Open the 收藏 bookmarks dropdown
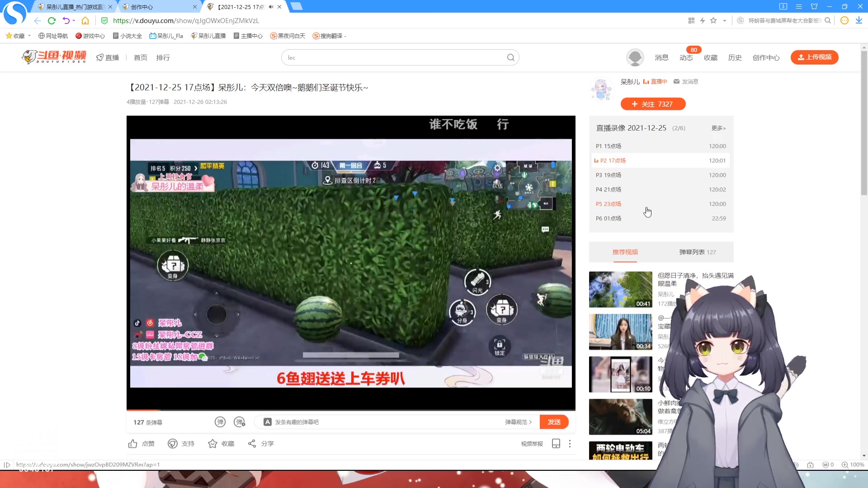The image size is (868, 488). [x=18, y=36]
